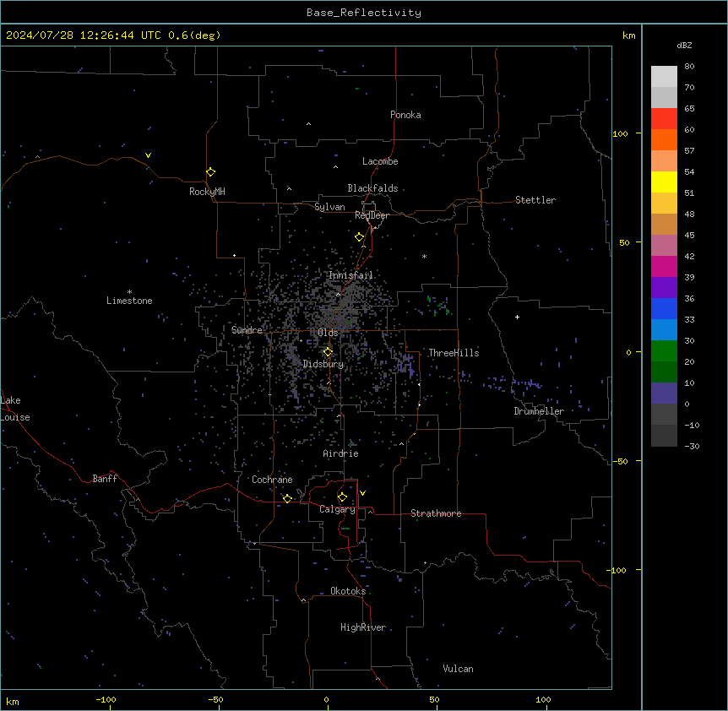Click the ThreeHills label
Viewport: 728px width, 711px height.
454,353
